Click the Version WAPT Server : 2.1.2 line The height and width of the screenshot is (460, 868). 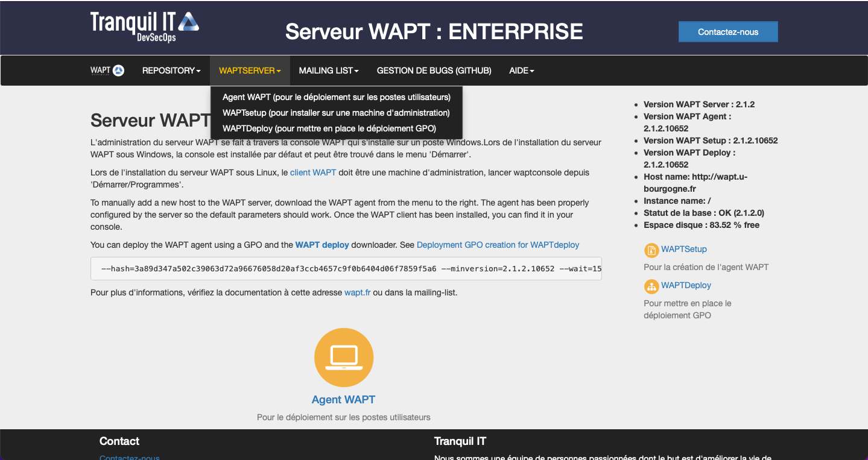tap(699, 104)
